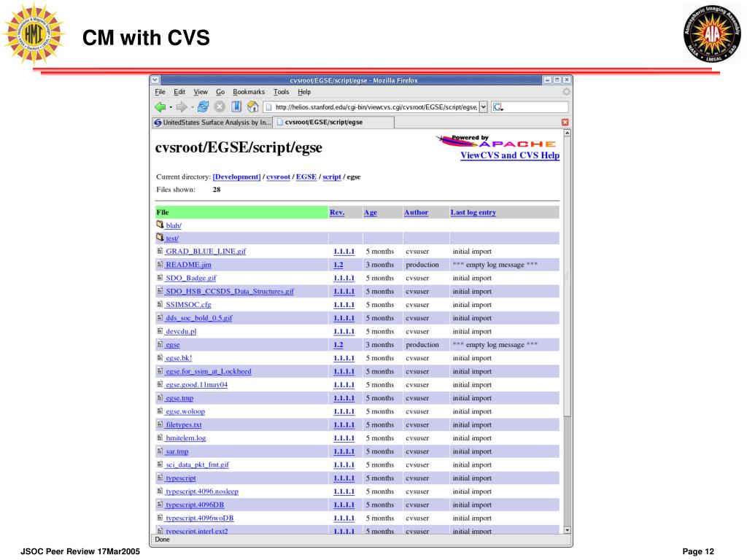This screenshot has width=747, height=560.
Task: Click the file icon beside GRAD_BLUE_LINE.gif
Action: point(160,251)
